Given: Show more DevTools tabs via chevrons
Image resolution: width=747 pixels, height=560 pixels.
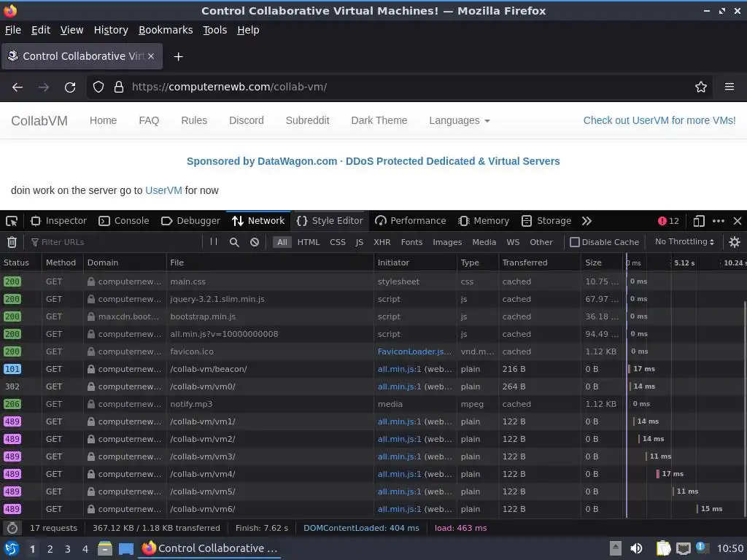Looking at the screenshot, I should (587, 221).
